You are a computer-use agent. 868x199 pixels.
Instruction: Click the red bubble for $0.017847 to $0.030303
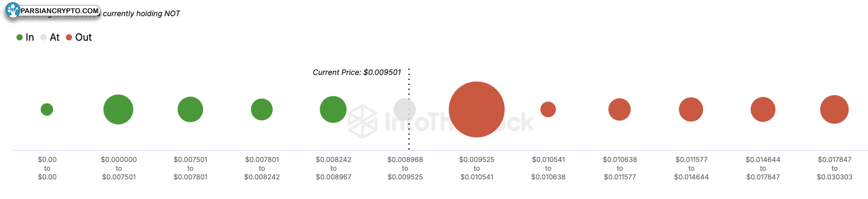(x=834, y=109)
